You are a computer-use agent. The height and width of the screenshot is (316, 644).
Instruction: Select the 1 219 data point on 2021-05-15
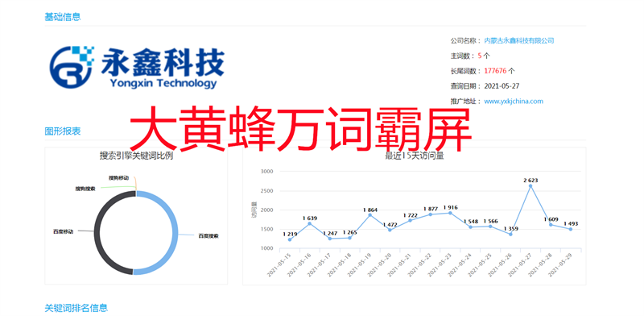coord(290,239)
